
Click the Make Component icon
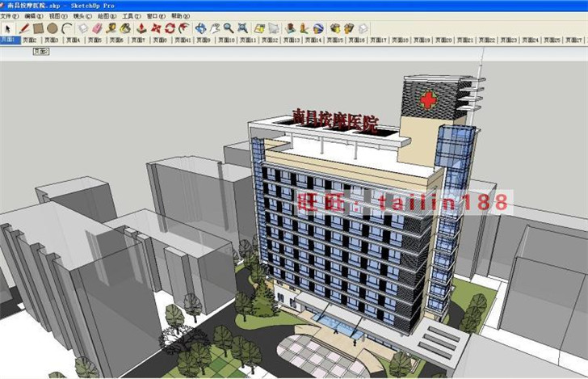pos(83,28)
